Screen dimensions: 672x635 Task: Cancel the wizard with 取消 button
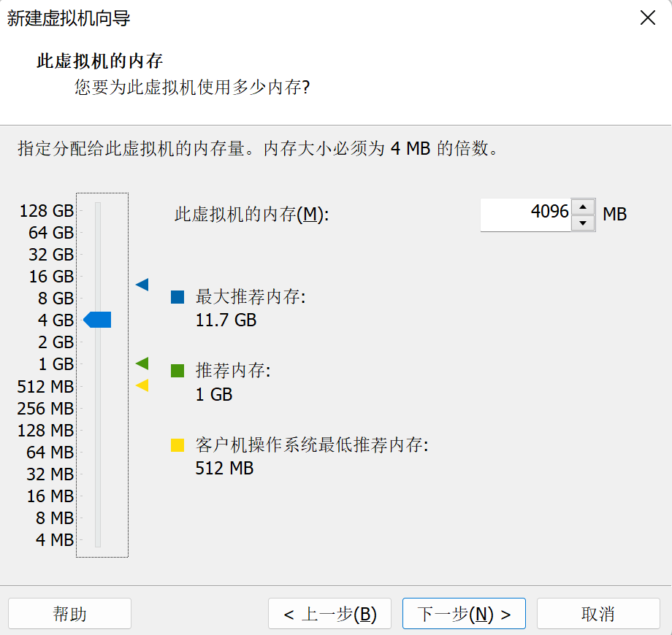click(598, 614)
